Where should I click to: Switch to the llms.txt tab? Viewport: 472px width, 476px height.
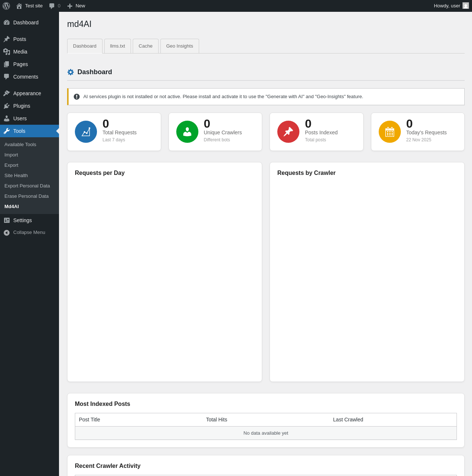click(x=118, y=46)
